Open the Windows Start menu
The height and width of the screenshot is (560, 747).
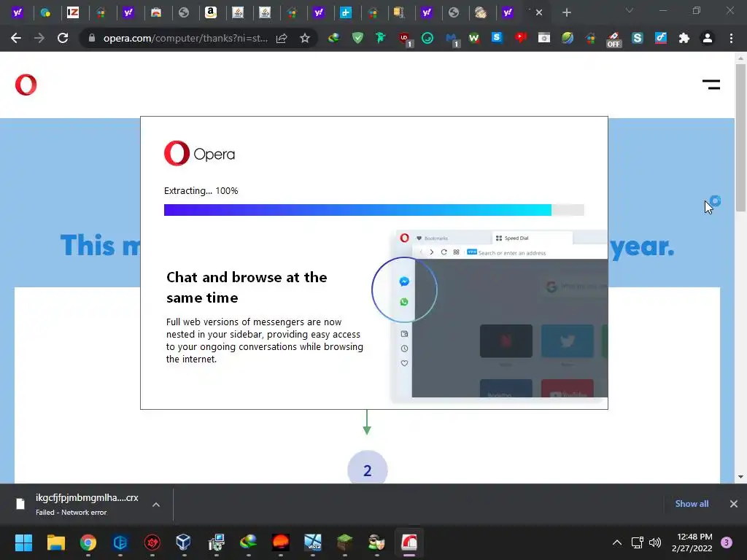click(23, 542)
